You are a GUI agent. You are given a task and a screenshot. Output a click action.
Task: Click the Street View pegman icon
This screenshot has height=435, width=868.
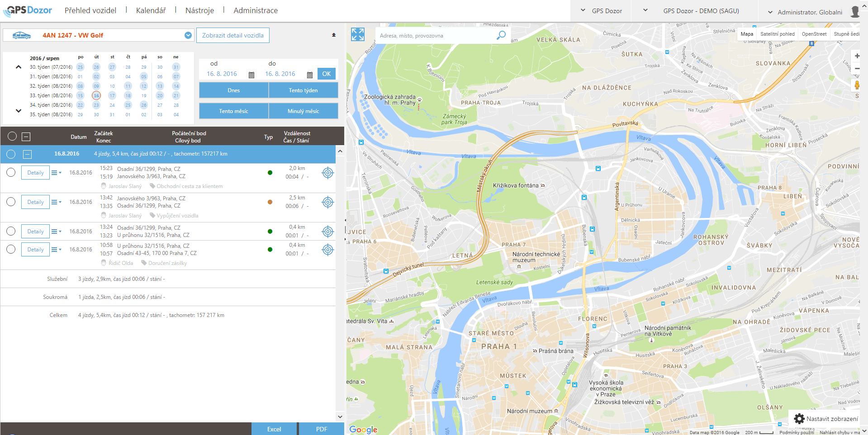point(856,85)
